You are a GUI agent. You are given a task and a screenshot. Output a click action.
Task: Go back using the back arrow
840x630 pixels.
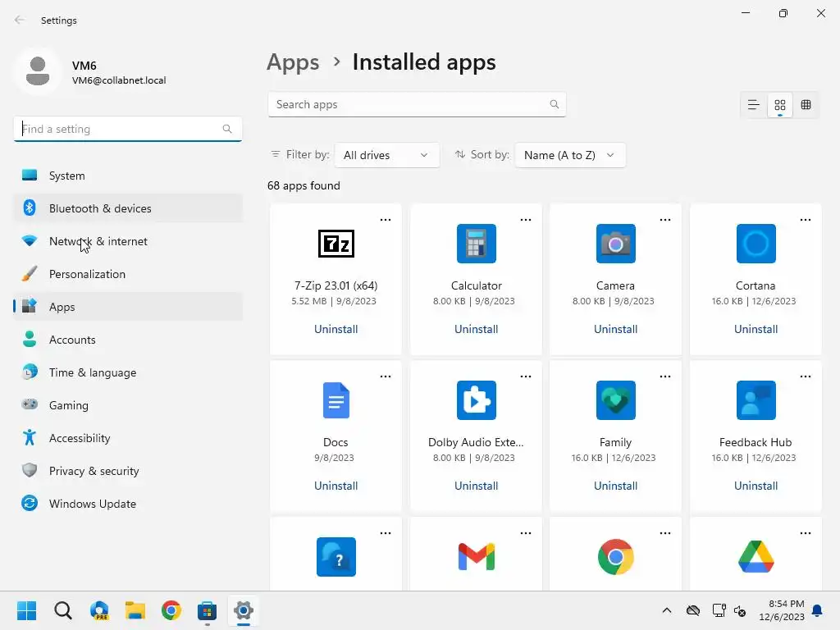20,20
